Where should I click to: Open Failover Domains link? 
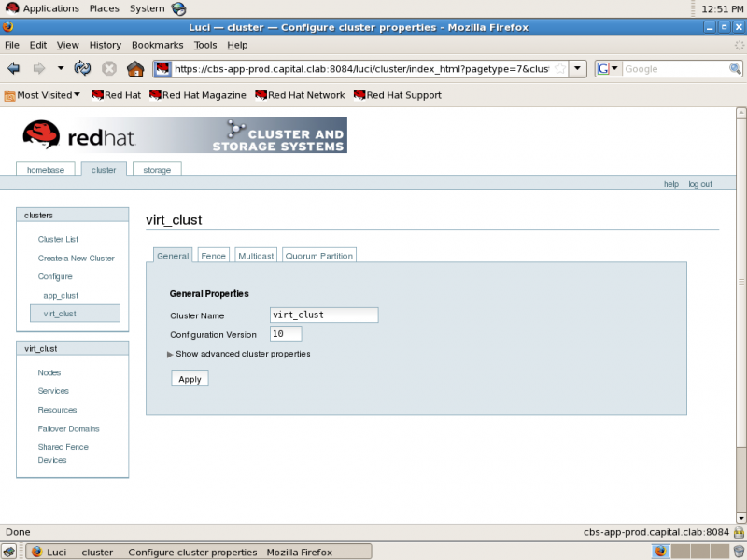click(68, 429)
